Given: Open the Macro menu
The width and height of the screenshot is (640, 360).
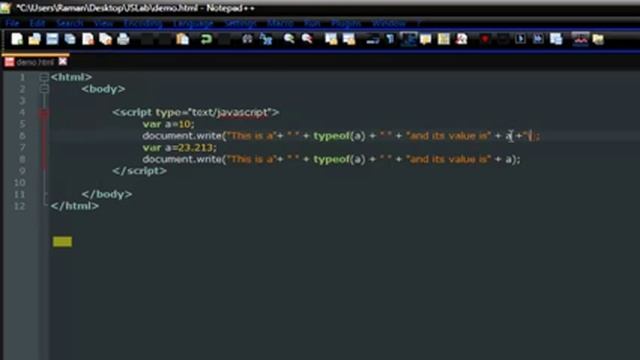Looking at the screenshot, I should coord(280,23).
